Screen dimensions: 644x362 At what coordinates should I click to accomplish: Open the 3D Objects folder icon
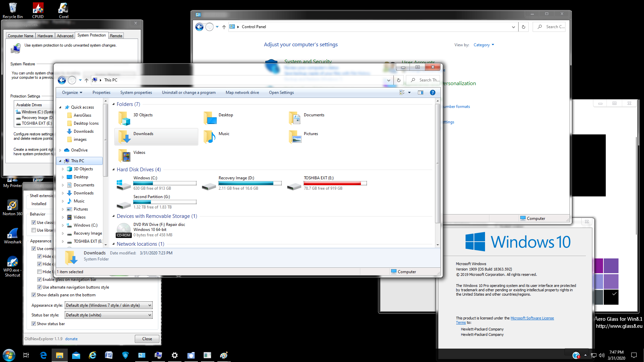click(124, 118)
